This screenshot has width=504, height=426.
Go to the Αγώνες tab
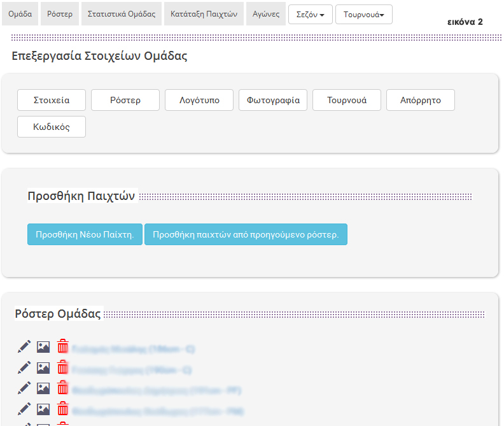(x=266, y=14)
